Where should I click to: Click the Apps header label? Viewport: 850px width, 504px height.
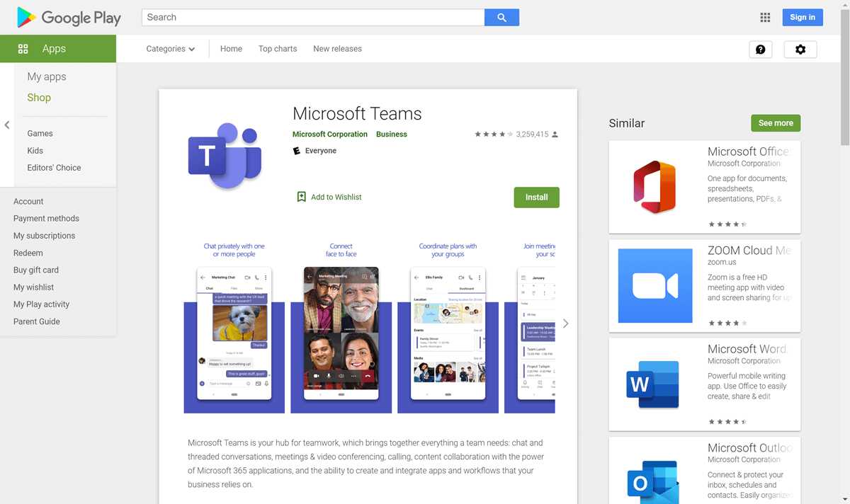tap(54, 49)
